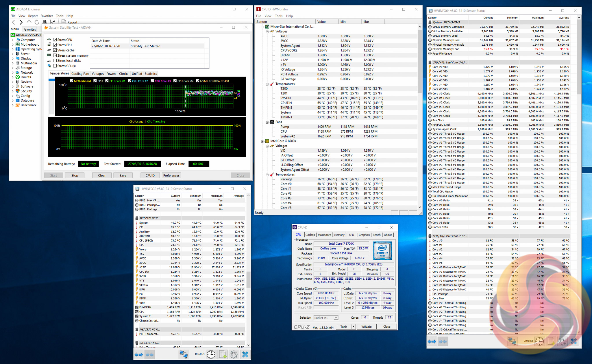Open HWiNFO32 sensor settings gear
Screen dimensions: 592x364
click(x=234, y=354)
